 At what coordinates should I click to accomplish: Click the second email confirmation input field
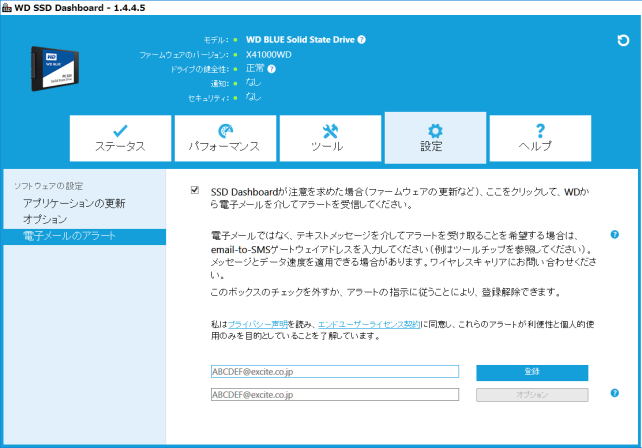pyautogui.click(x=335, y=395)
